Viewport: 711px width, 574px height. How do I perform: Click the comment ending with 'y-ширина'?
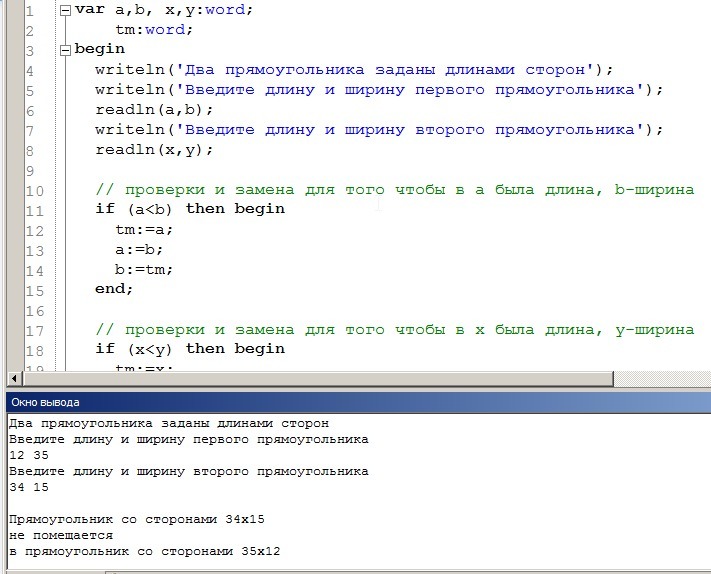coord(395,330)
